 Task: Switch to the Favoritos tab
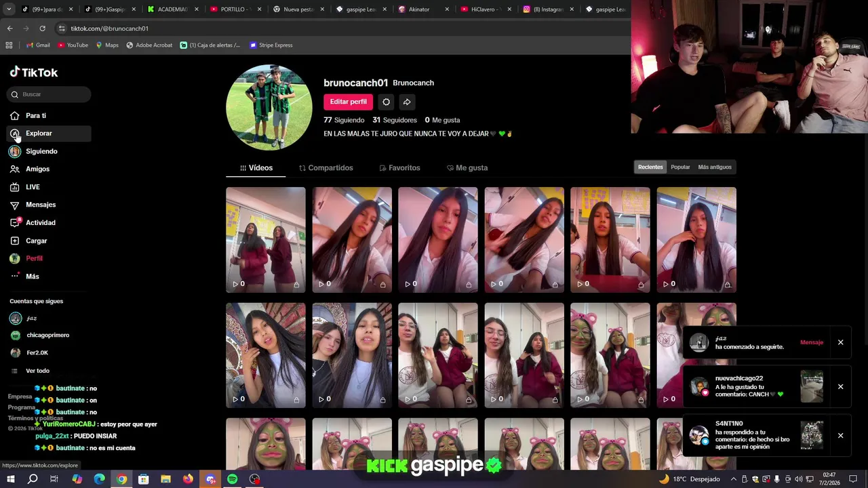400,168
